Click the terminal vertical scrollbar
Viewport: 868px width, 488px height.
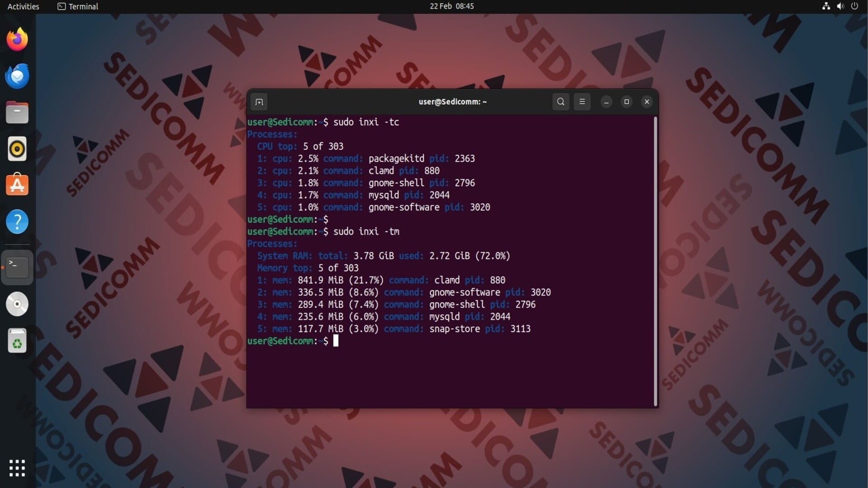tap(655, 261)
